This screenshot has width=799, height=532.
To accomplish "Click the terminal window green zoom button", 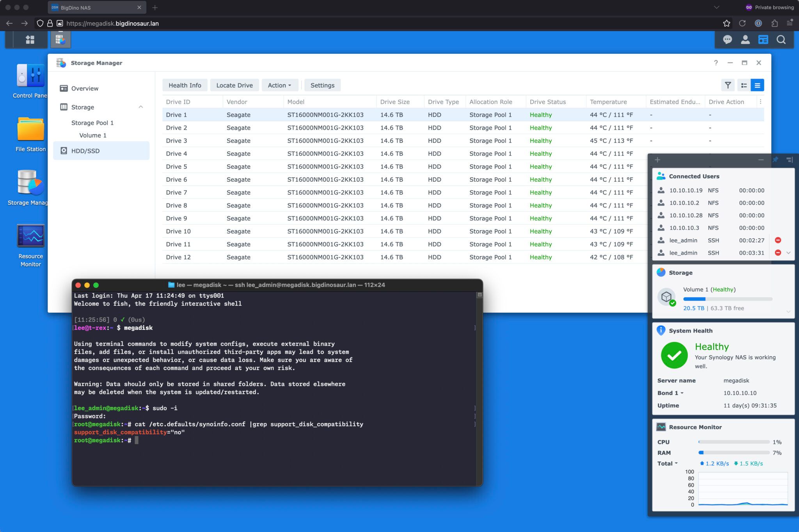I will pyautogui.click(x=96, y=285).
